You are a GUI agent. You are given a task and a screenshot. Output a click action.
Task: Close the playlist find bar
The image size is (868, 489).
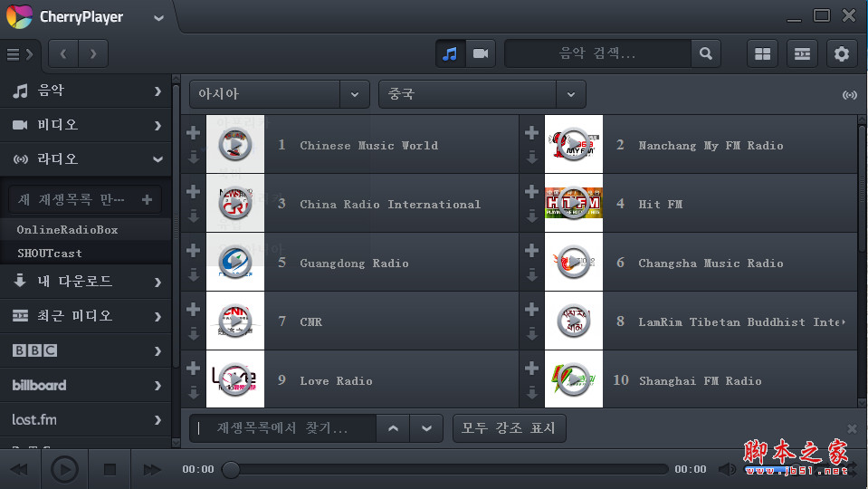(x=852, y=428)
